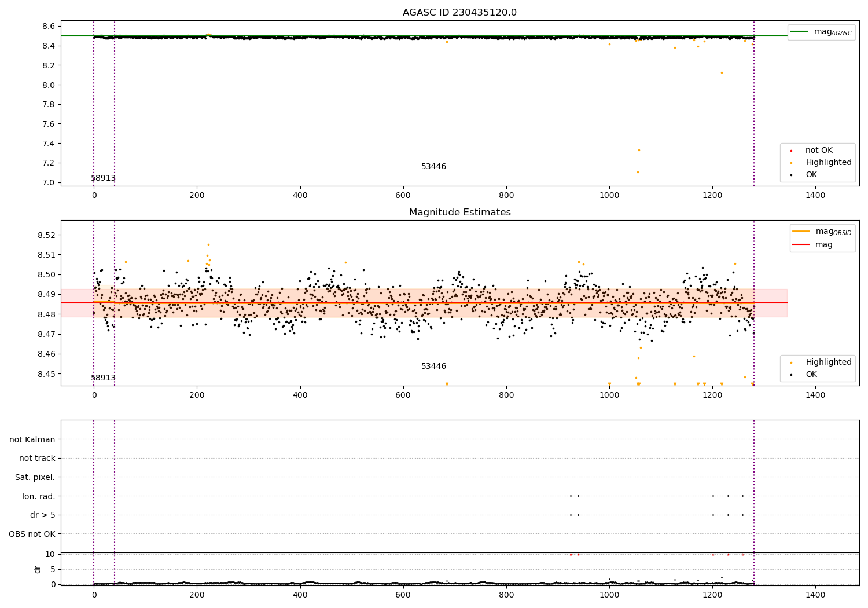Click the orange outlier point near magnitude 7.10

(x=638, y=172)
